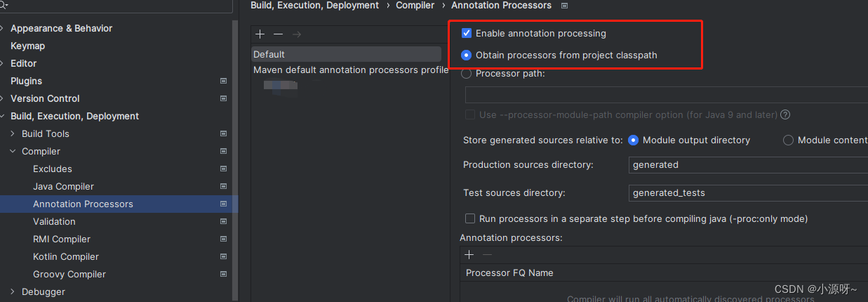Image resolution: width=868 pixels, height=302 pixels.
Task: Click the project-level icon beside Java Compiler
Action: [223, 186]
